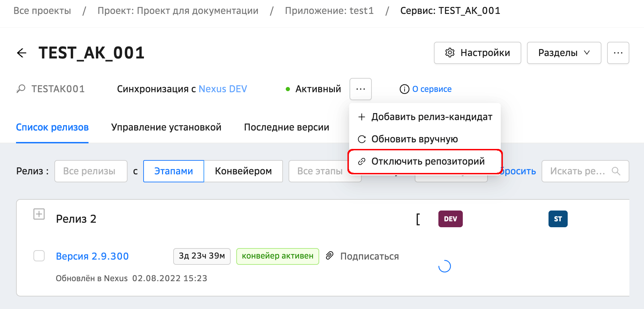Click the back arrow next to TEST_AK_001
Screen dimensions: 644x309
(22, 53)
